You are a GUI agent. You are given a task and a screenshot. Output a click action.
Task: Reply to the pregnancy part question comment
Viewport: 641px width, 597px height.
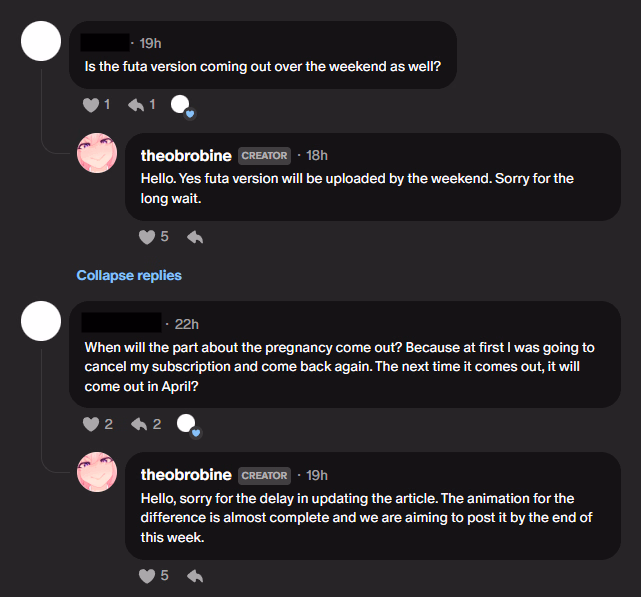click(139, 424)
